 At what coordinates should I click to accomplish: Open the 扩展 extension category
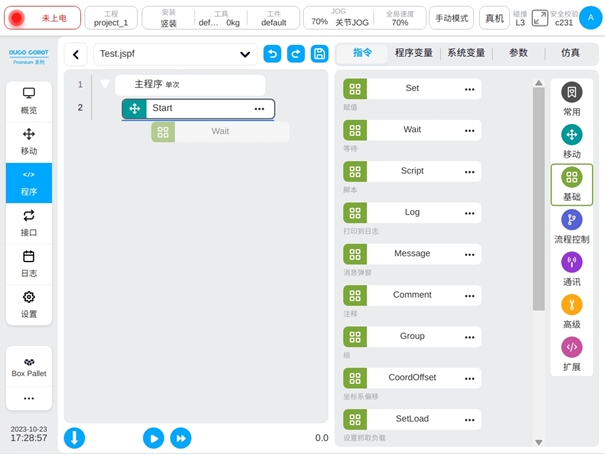(571, 347)
